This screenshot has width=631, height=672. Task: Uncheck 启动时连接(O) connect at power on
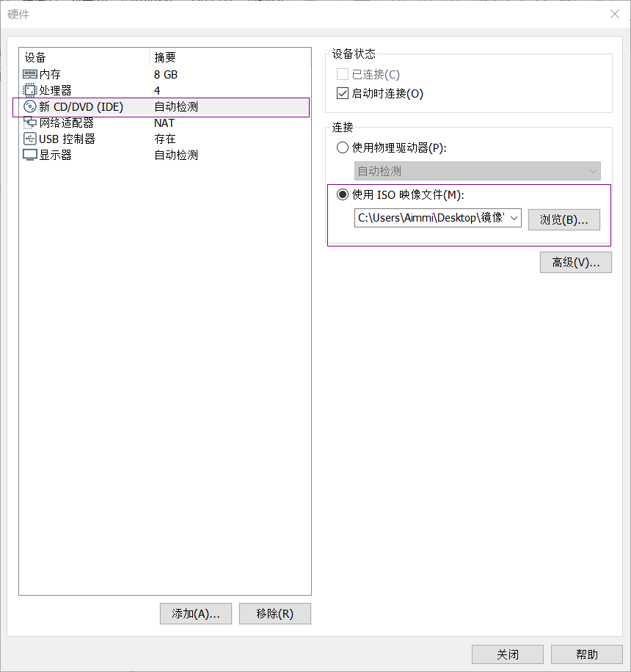point(343,93)
